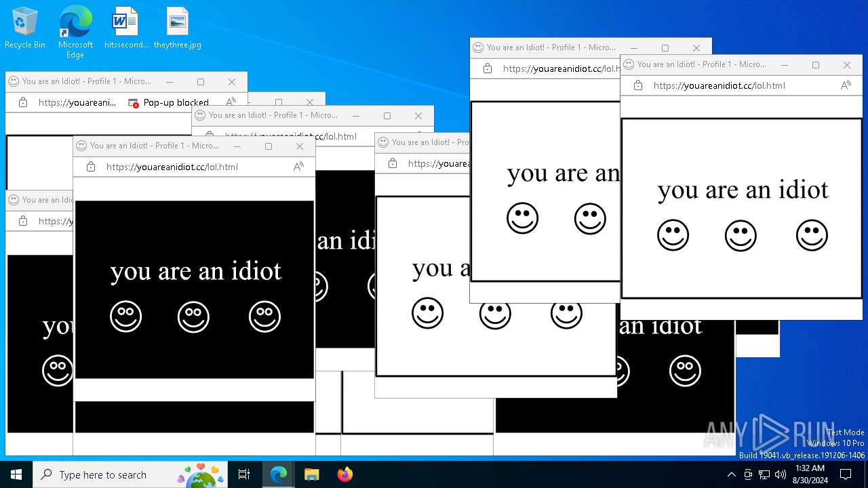The image size is (868, 488).
Task: Click the title bar of the middle white window
Action: tap(422, 142)
